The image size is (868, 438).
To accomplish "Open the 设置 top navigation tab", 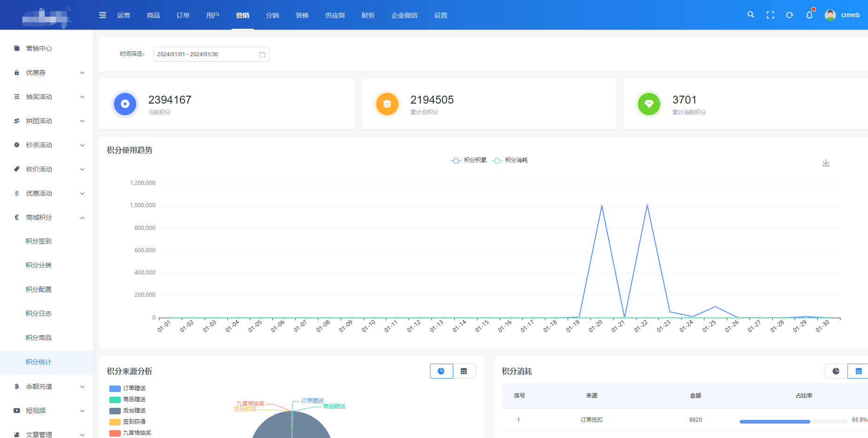I will (x=441, y=15).
